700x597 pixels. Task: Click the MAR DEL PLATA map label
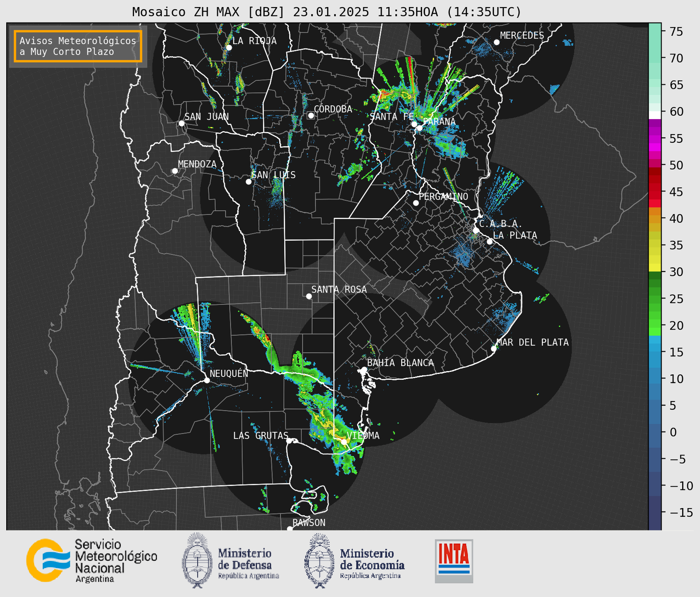(533, 343)
